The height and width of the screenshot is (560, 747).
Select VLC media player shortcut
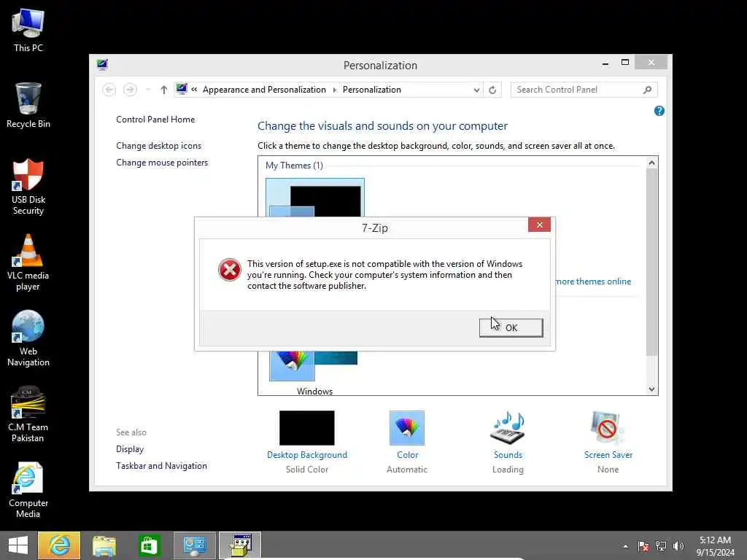[28, 262]
